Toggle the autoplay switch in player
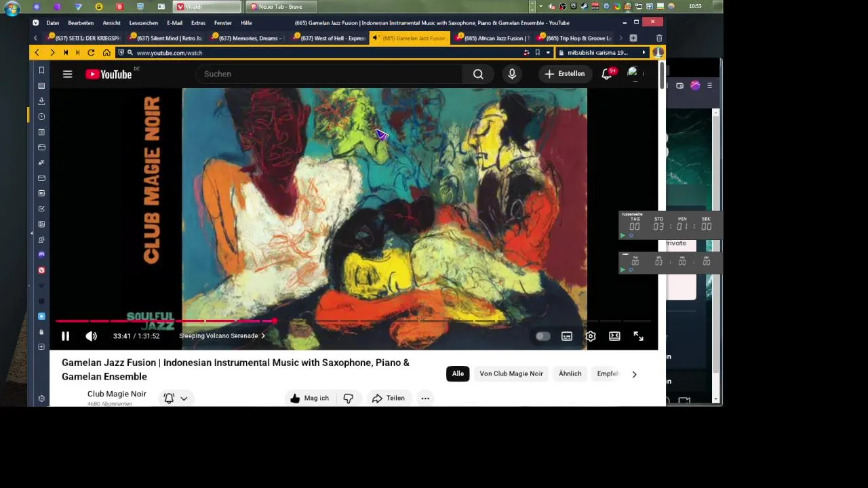This screenshot has width=868, height=488. (542, 336)
